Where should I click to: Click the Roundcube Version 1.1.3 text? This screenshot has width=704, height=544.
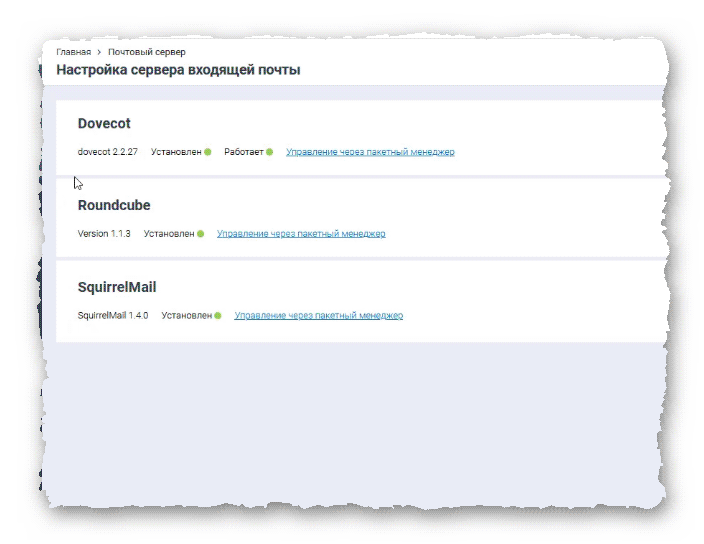pyautogui.click(x=104, y=234)
